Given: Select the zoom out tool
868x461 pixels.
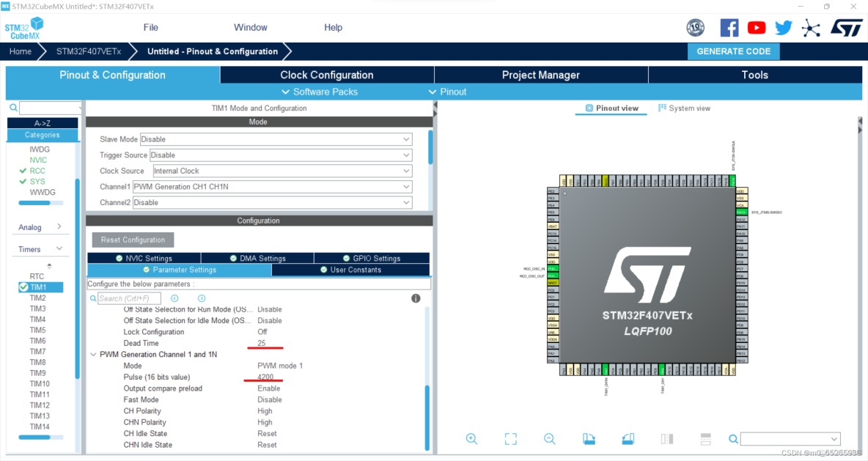Looking at the screenshot, I should click(x=549, y=438).
